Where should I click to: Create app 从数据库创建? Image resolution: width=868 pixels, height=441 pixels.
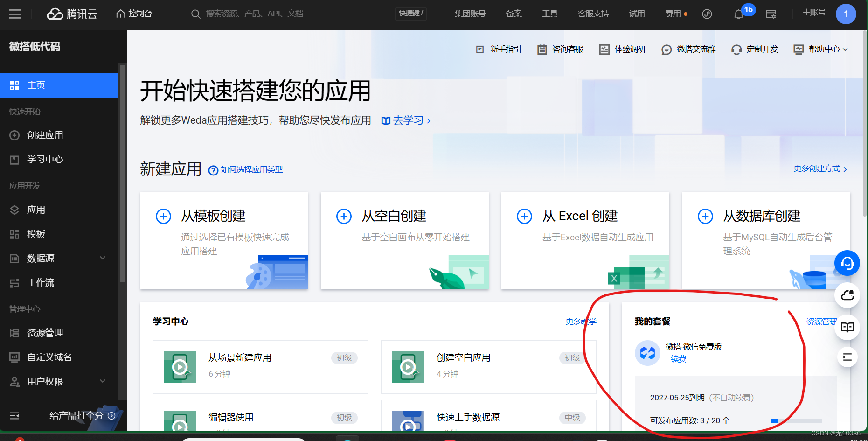pos(766,240)
